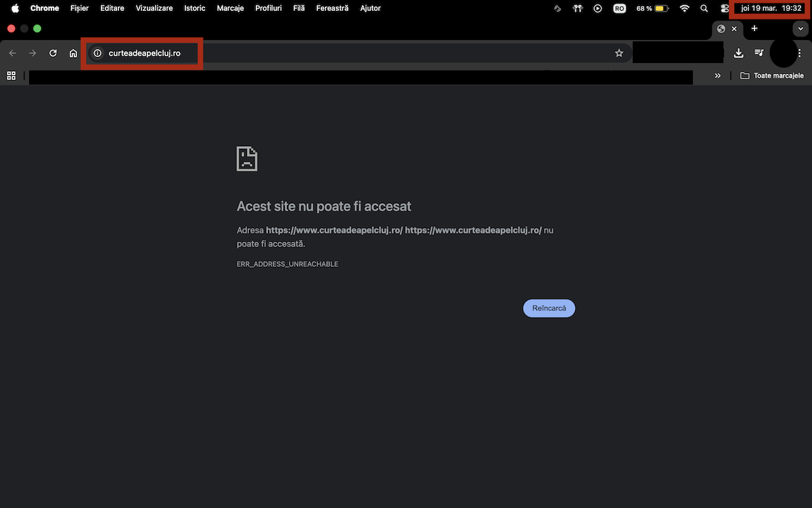Viewport: 812px width, 508px height.
Task: Open the Vizualizare menu
Action: (154, 8)
